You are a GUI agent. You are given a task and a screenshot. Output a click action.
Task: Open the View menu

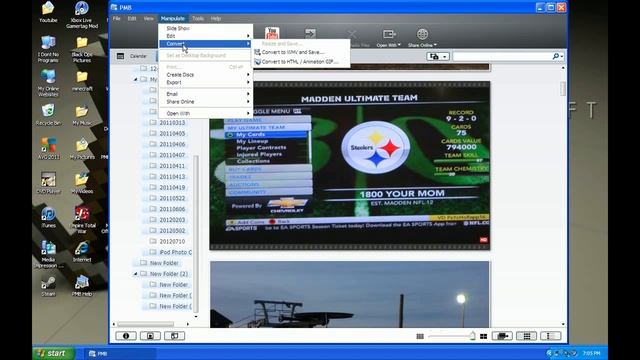click(x=149, y=18)
